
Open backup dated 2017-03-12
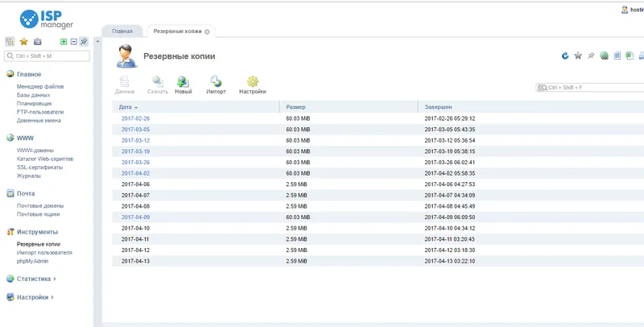tap(135, 140)
